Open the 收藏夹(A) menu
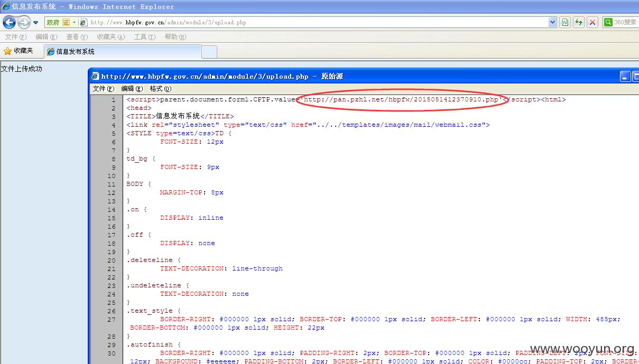 pos(110,37)
